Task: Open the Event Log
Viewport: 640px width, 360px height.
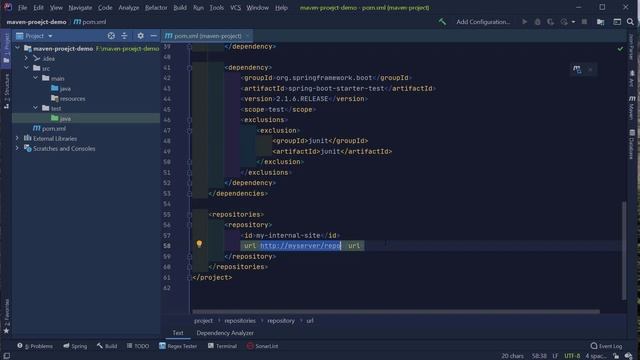Action: pyautogui.click(x=607, y=346)
